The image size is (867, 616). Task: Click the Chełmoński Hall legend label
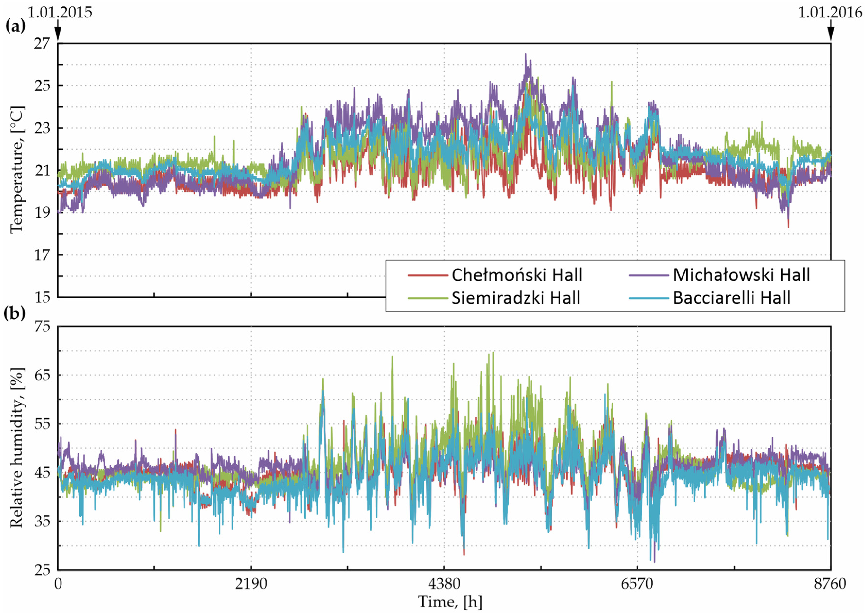517,275
